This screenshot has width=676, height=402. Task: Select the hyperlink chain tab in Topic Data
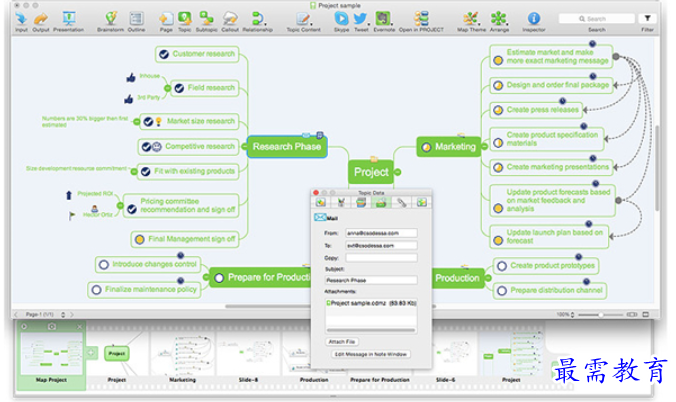tap(401, 202)
